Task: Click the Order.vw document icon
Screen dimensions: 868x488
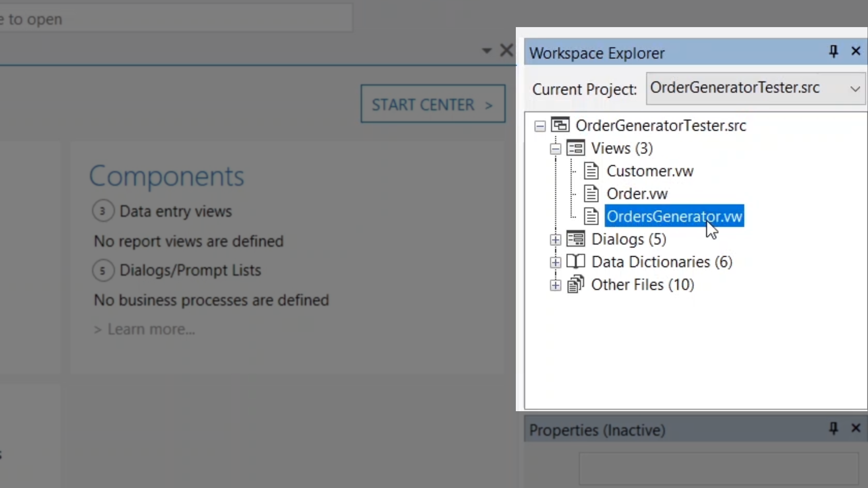Action: coord(591,193)
